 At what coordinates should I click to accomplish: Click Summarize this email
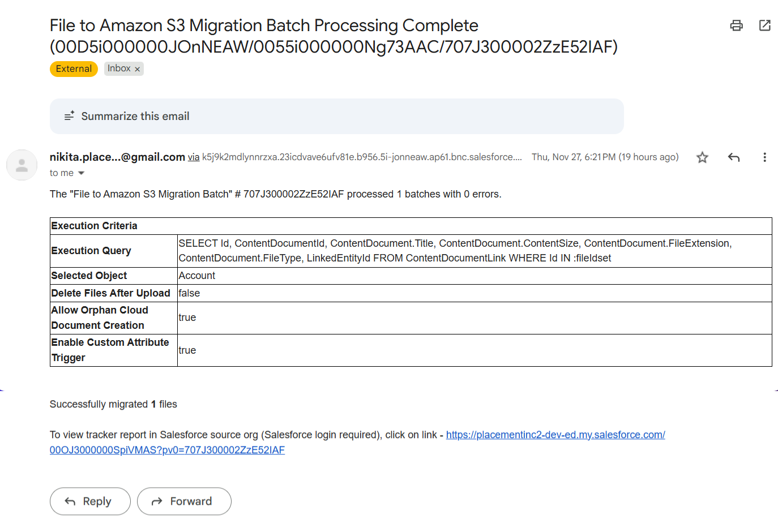337,117
